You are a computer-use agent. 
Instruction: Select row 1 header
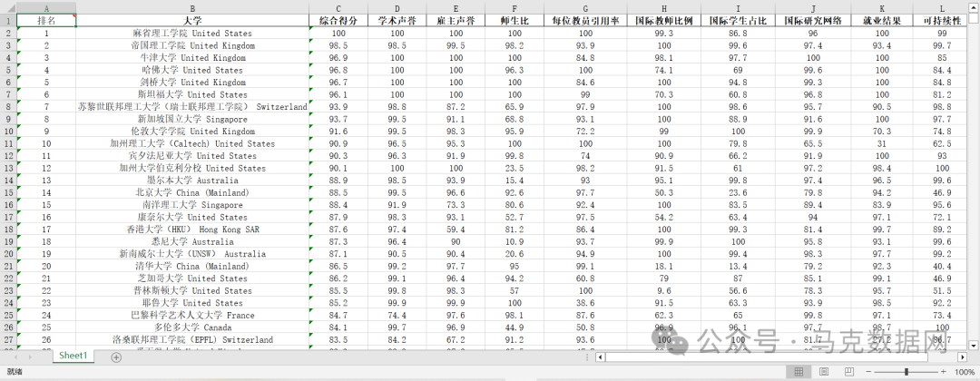[x=8, y=20]
